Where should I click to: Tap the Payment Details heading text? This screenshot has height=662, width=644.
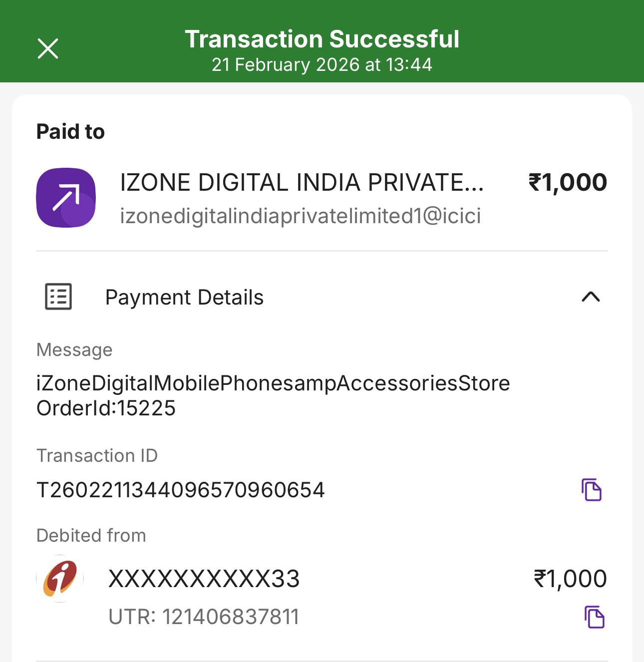tap(184, 298)
